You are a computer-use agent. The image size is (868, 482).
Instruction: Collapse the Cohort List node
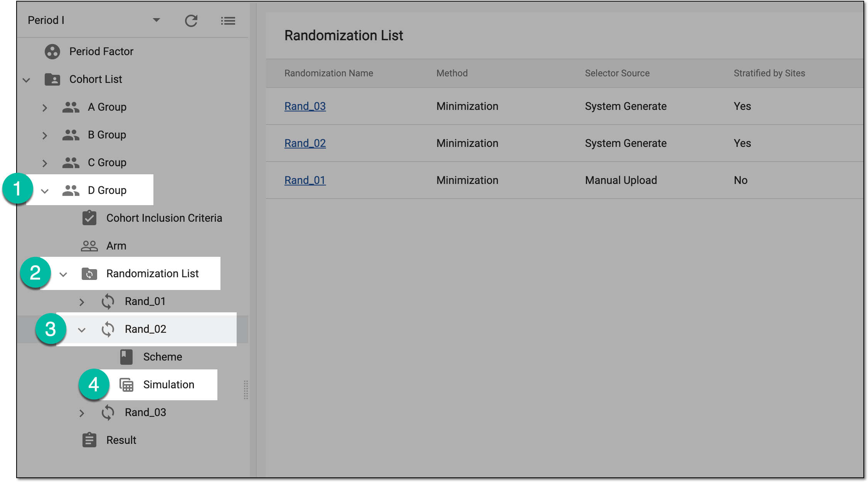pyautogui.click(x=26, y=80)
